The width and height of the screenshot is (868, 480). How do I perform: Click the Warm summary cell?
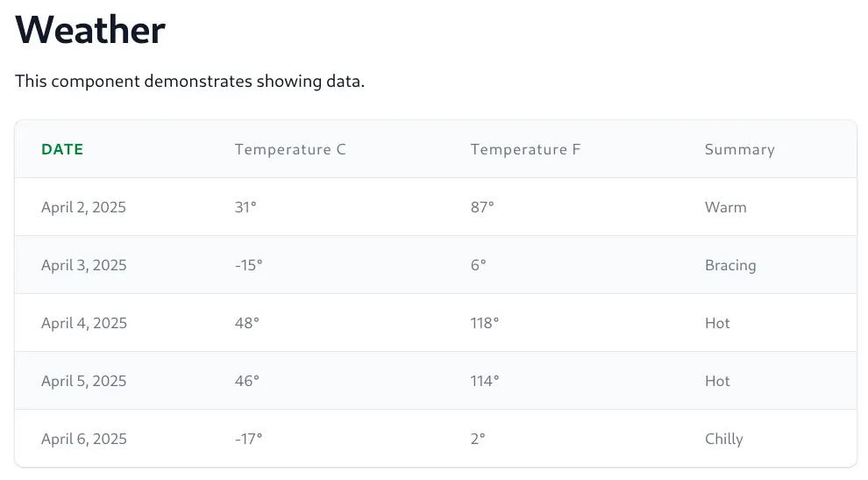coord(726,207)
